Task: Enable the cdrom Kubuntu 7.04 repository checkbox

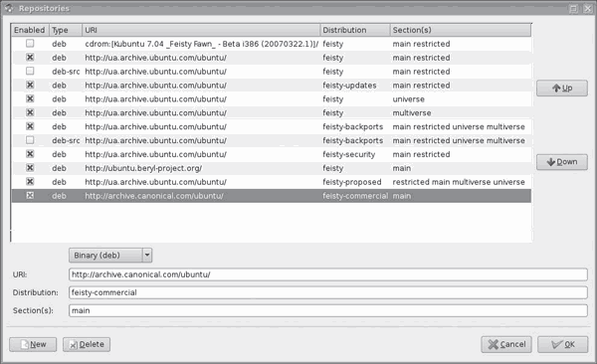Action: tap(30, 44)
